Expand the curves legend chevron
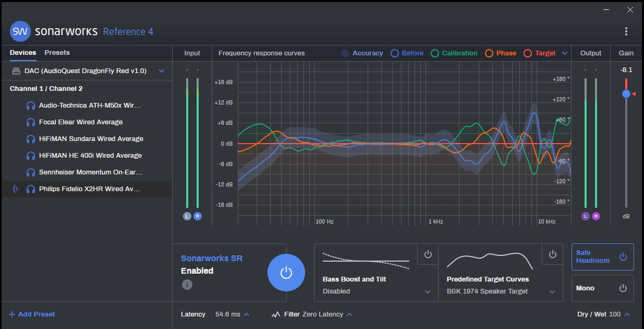 tap(565, 53)
